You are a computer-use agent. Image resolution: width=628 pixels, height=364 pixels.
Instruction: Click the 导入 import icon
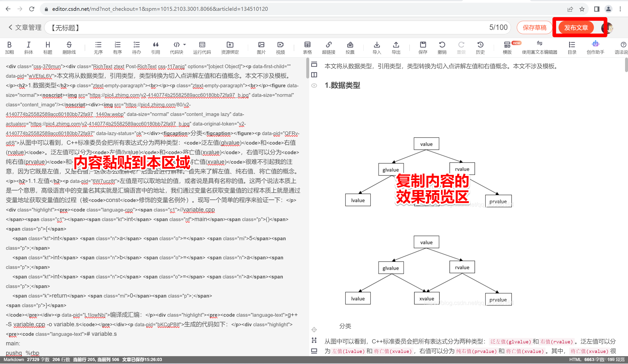tap(376, 45)
